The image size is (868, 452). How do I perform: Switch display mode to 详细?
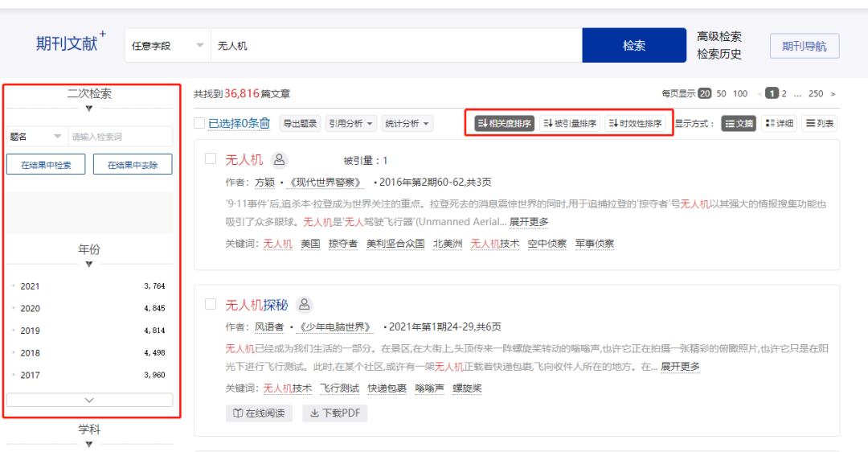click(x=780, y=124)
